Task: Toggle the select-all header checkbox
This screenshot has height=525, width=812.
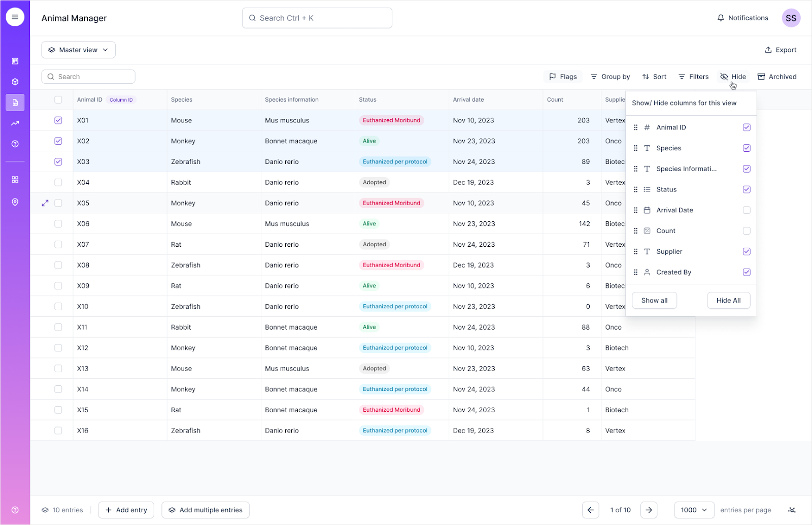Action: pos(58,100)
